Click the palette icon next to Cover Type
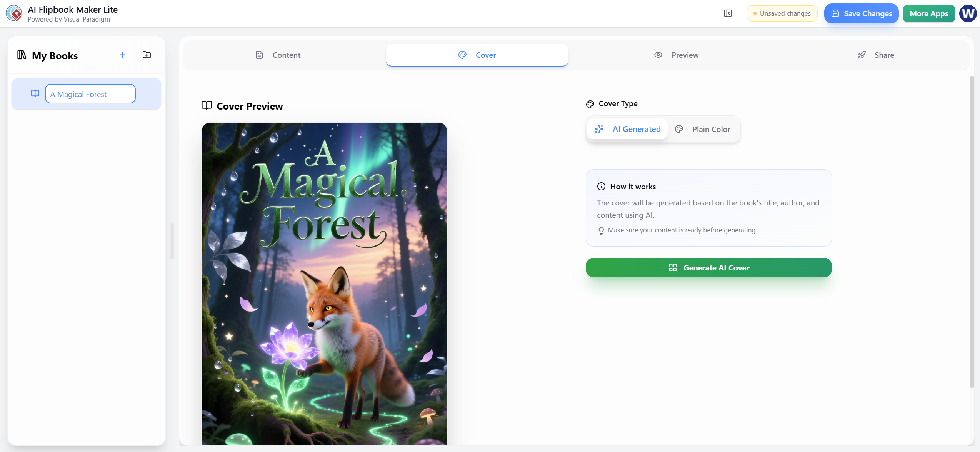 tap(590, 103)
